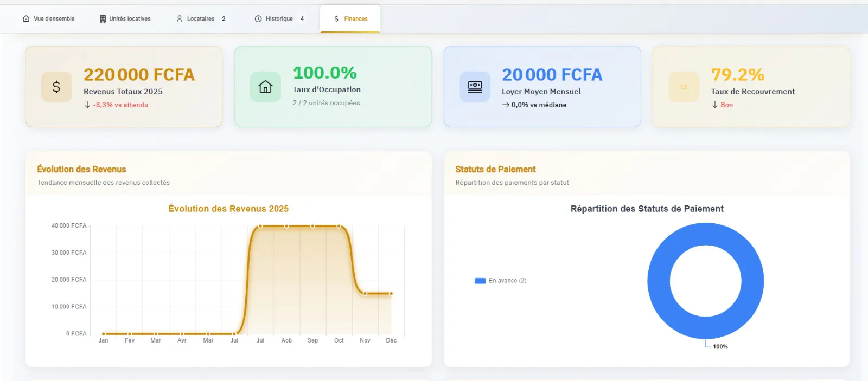Click the right arrow next to 0,0% vs médiane
Viewport: 868px width, 381px height.
[x=506, y=105]
